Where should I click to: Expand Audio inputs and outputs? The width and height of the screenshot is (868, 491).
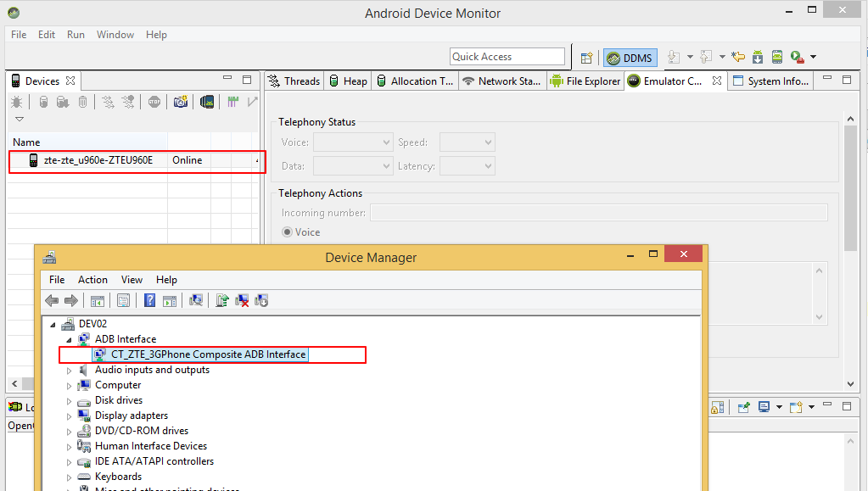70,371
